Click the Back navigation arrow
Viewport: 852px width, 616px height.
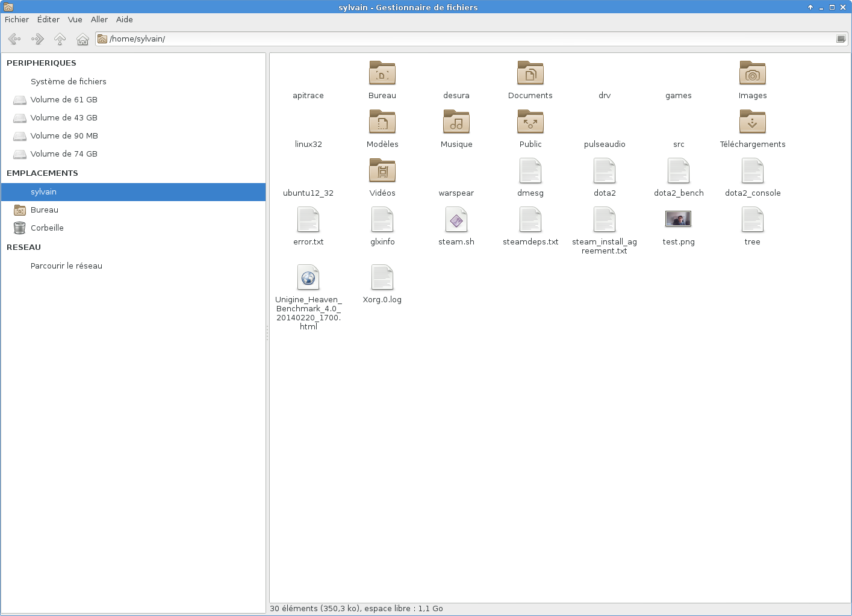pyautogui.click(x=14, y=39)
